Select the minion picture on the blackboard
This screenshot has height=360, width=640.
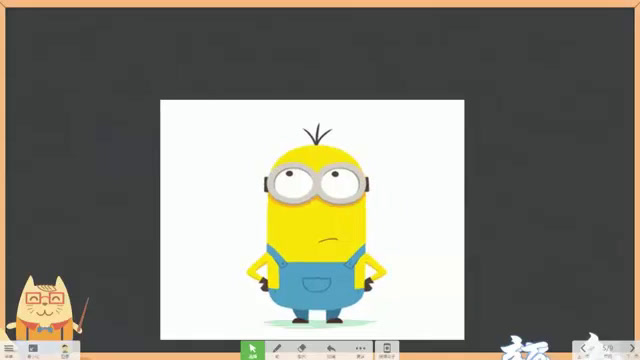[x=312, y=220]
